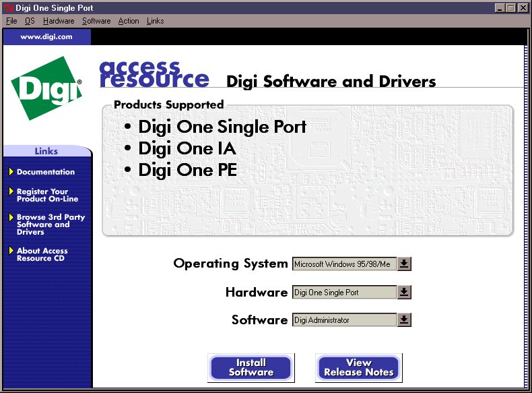This screenshot has height=393, width=532.
Task: Open the Action menu
Action: [x=129, y=21]
